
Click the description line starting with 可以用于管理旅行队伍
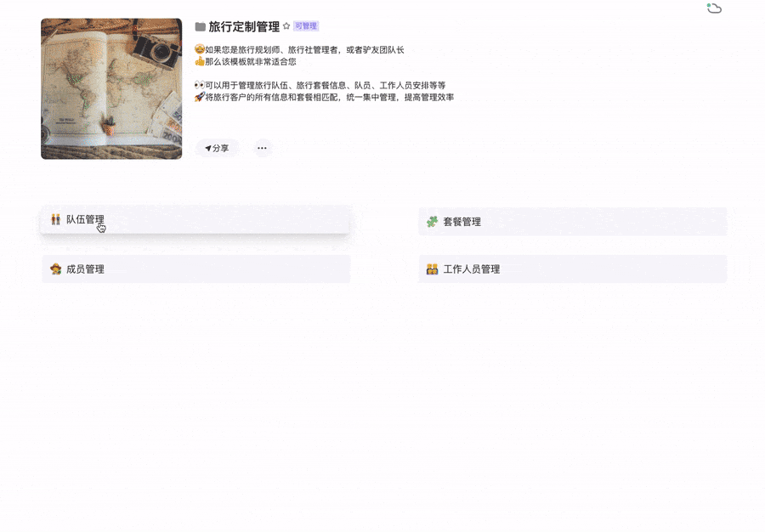320,85
